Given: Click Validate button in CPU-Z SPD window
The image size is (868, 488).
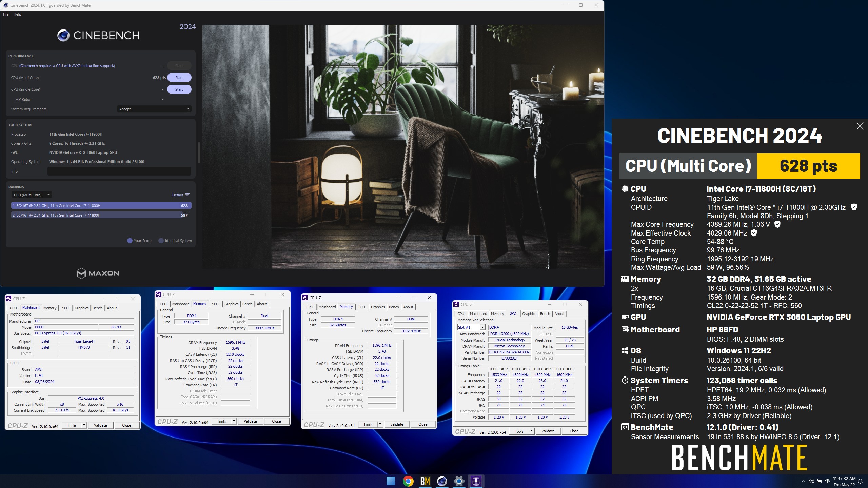Looking at the screenshot, I should pyautogui.click(x=548, y=431).
